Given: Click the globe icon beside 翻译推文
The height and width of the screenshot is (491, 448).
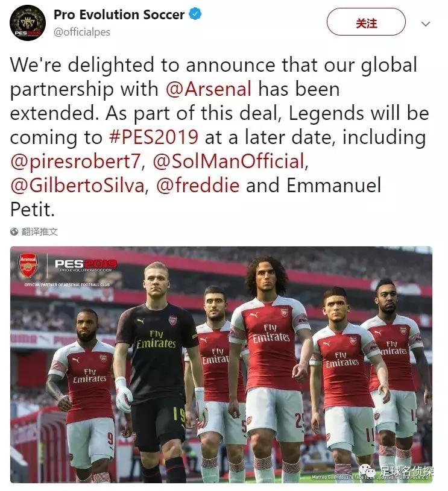Looking at the screenshot, I should tap(14, 232).
